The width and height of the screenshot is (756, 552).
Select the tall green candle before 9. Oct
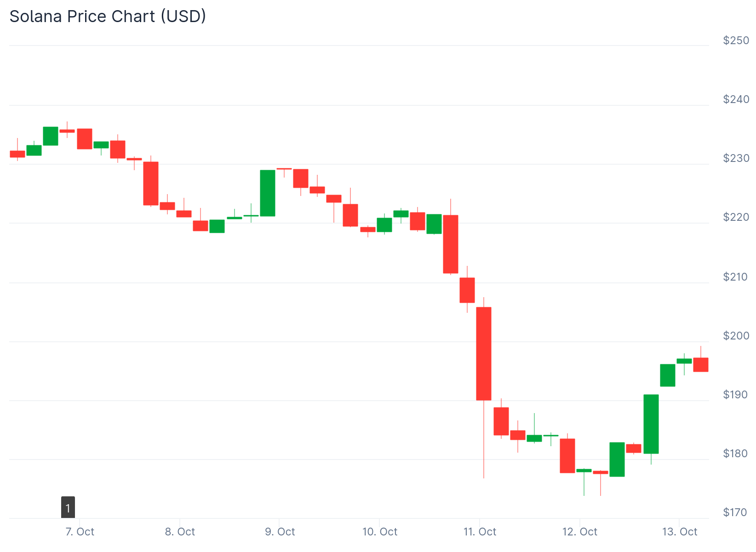point(268,193)
